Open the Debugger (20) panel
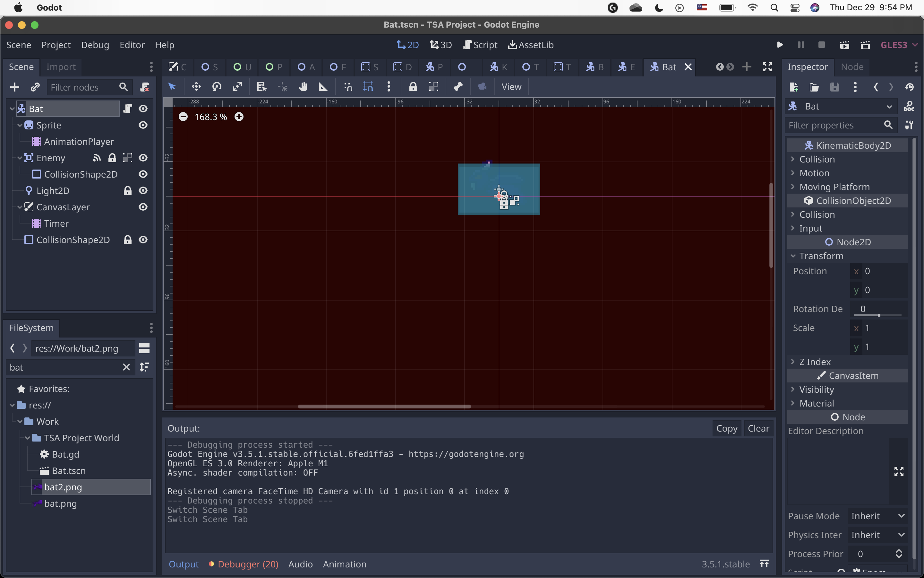Image resolution: width=924 pixels, height=578 pixels. (244, 564)
